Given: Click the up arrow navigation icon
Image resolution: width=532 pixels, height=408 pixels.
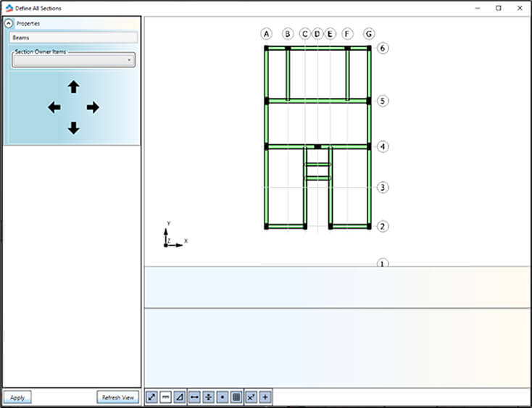Looking at the screenshot, I should (x=73, y=87).
